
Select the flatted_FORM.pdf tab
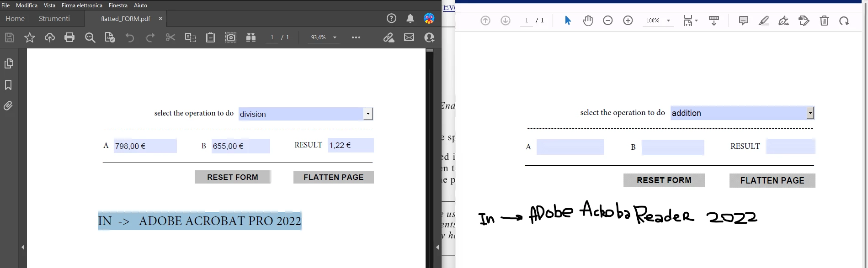[125, 19]
